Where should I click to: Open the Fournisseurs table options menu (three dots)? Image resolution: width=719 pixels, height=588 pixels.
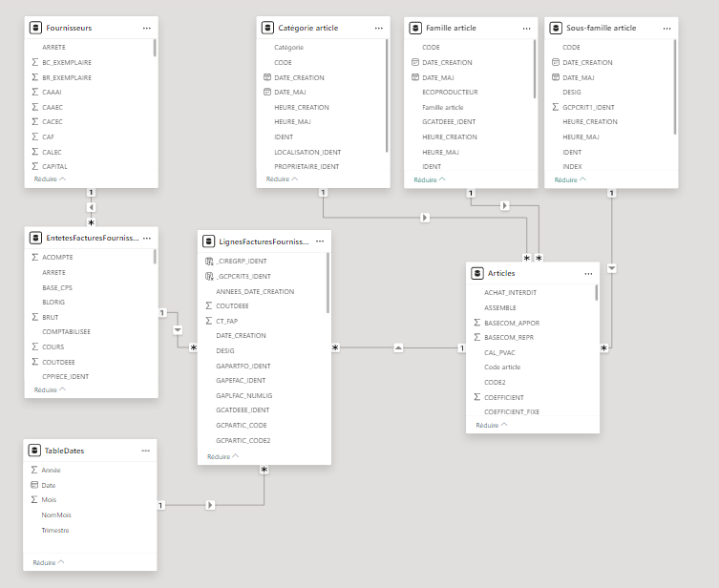tap(146, 29)
